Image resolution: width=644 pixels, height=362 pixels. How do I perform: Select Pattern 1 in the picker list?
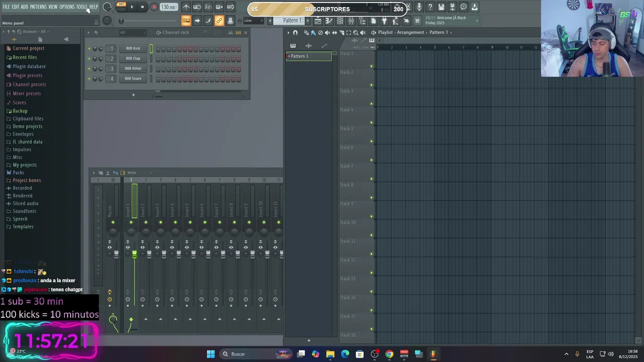309,56
